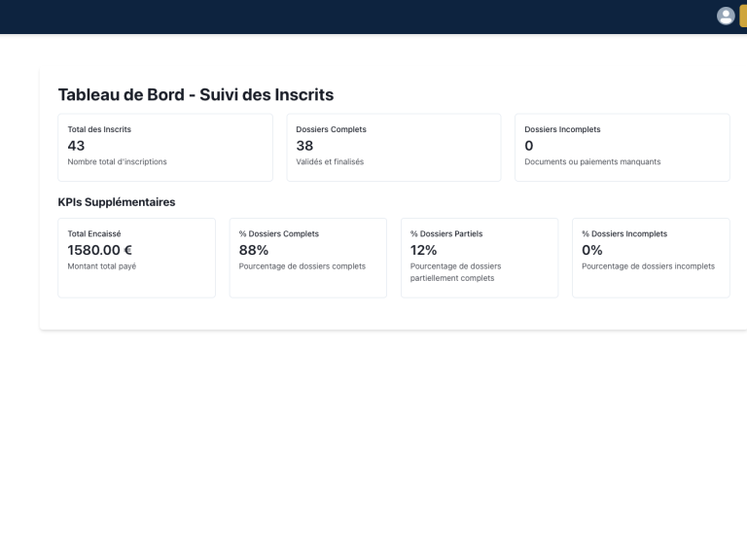Click the 43 total inscriptions value

point(76,146)
